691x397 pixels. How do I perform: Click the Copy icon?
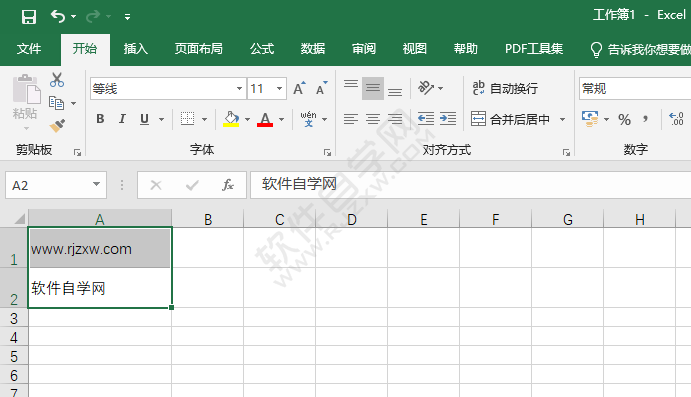pos(56,103)
